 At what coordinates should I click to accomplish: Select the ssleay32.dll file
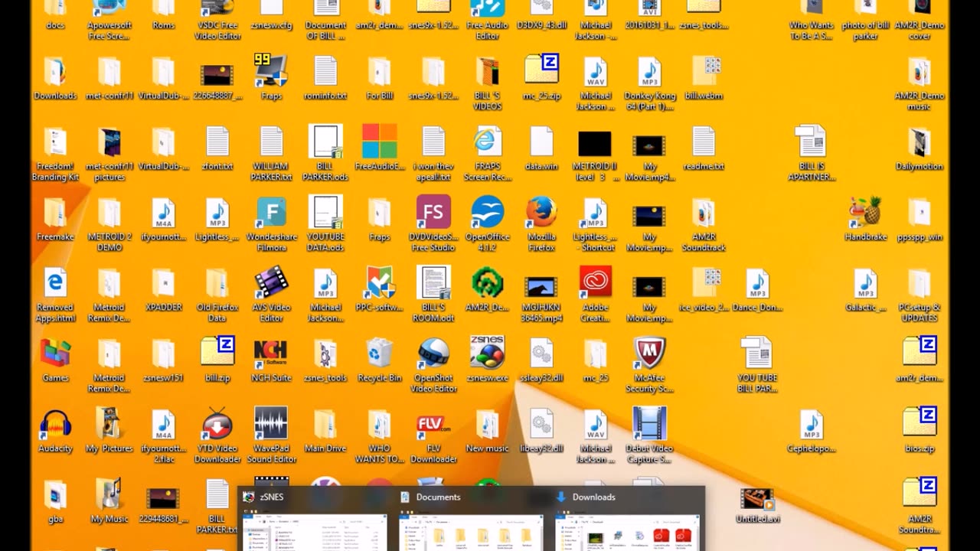[541, 354]
